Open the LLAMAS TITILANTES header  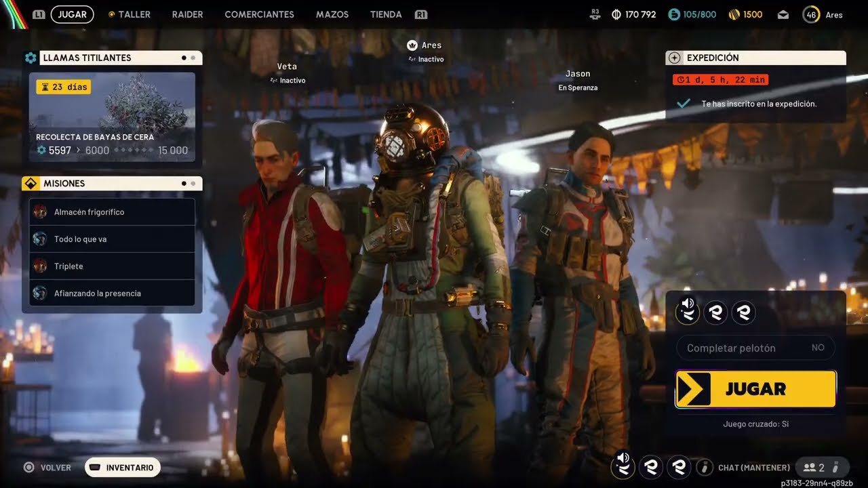pos(121,58)
